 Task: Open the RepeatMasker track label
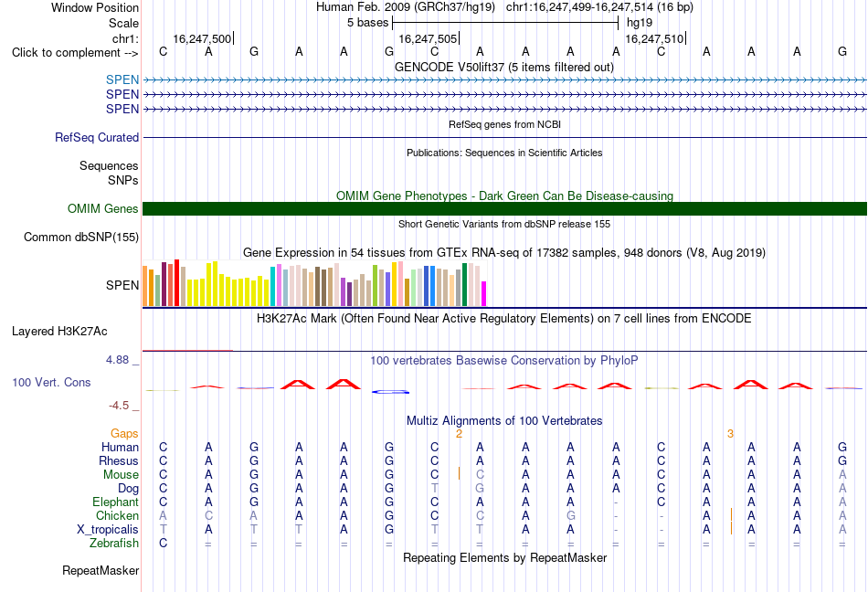(x=101, y=570)
